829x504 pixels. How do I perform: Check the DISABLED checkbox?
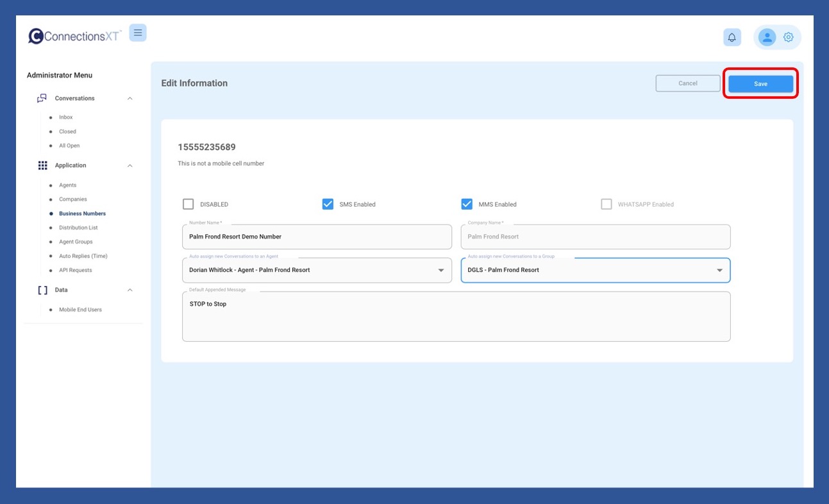point(188,204)
